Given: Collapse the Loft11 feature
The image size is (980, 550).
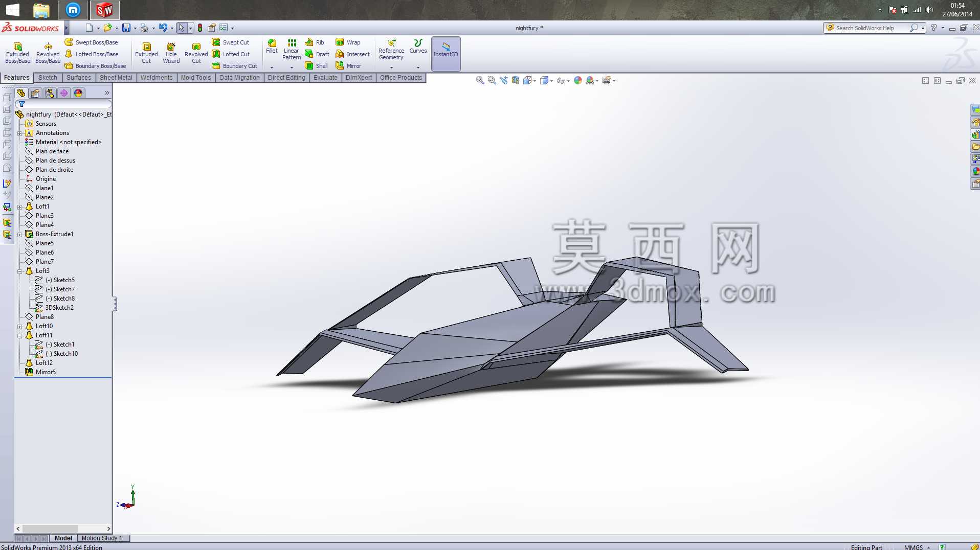Looking at the screenshot, I should coord(20,336).
